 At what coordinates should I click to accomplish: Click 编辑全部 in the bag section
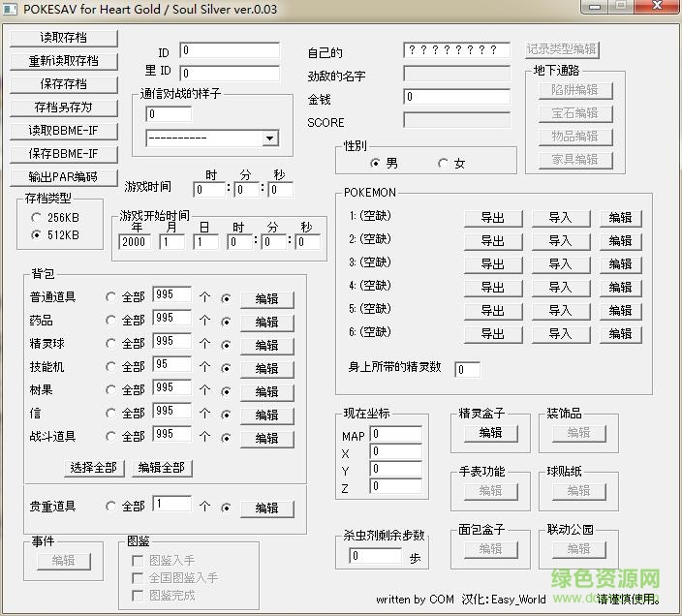point(161,468)
